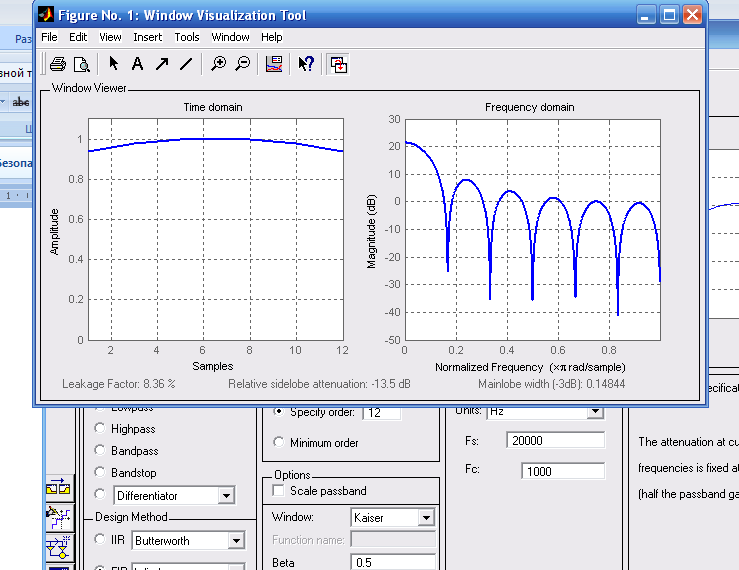Expand the Kaiser window dropdown

point(426,518)
